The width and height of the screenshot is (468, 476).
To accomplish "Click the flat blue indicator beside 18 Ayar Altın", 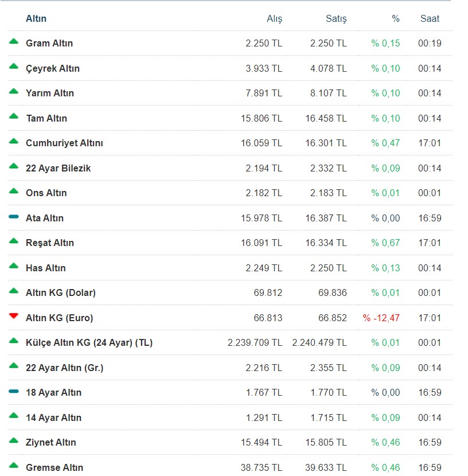I will pyautogui.click(x=14, y=392).
